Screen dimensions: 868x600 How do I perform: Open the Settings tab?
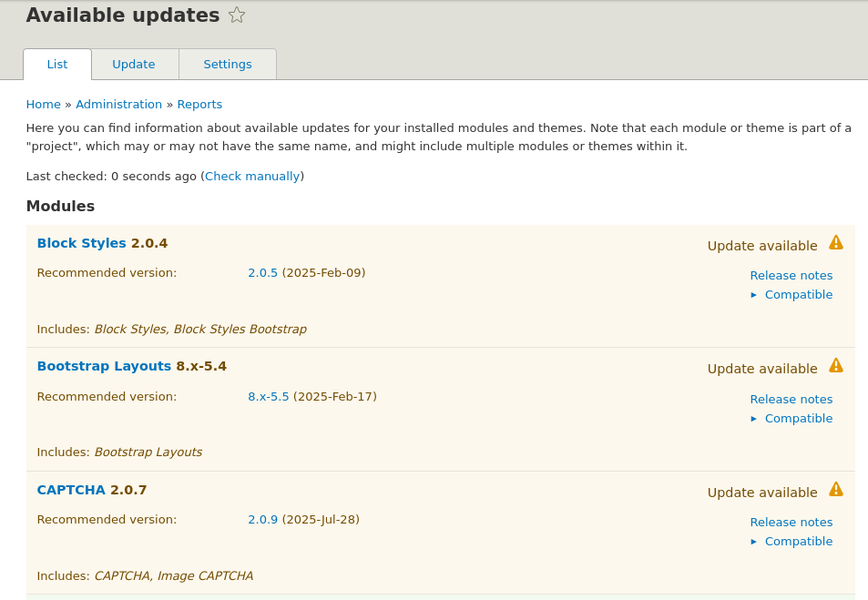(x=228, y=65)
